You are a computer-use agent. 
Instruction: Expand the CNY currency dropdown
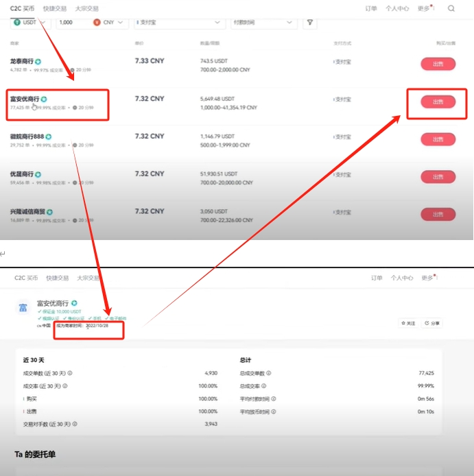pyautogui.click(x=109, y=23)
